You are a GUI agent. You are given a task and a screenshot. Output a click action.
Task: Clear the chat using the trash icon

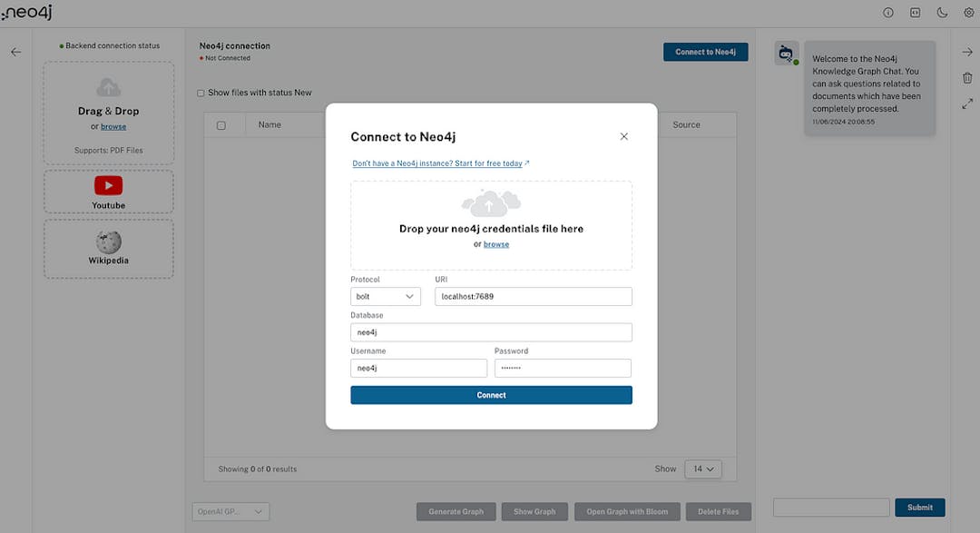pos(966,77)
